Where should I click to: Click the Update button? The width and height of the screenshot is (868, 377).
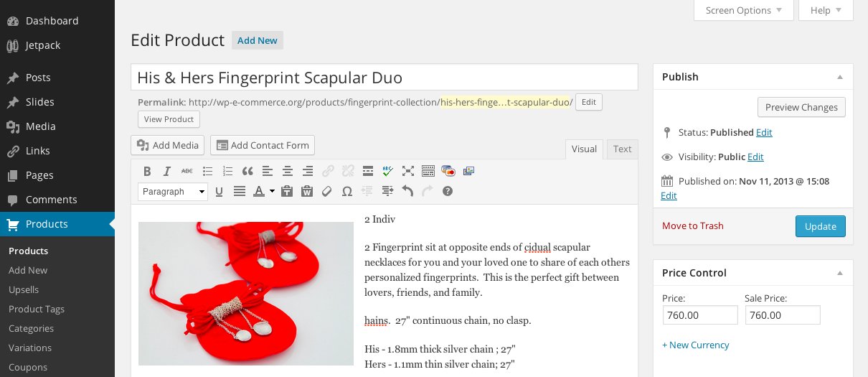pyautogui.click(x=820, y=226)
